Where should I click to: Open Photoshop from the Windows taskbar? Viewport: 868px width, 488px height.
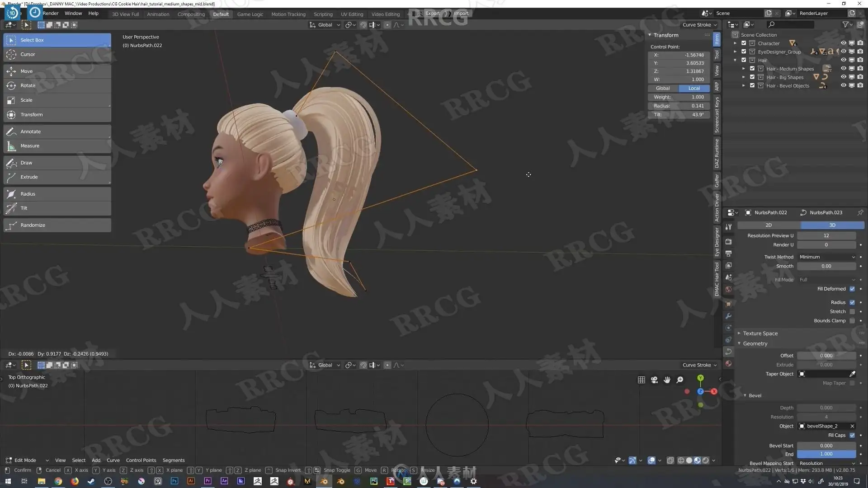[175, 481]
